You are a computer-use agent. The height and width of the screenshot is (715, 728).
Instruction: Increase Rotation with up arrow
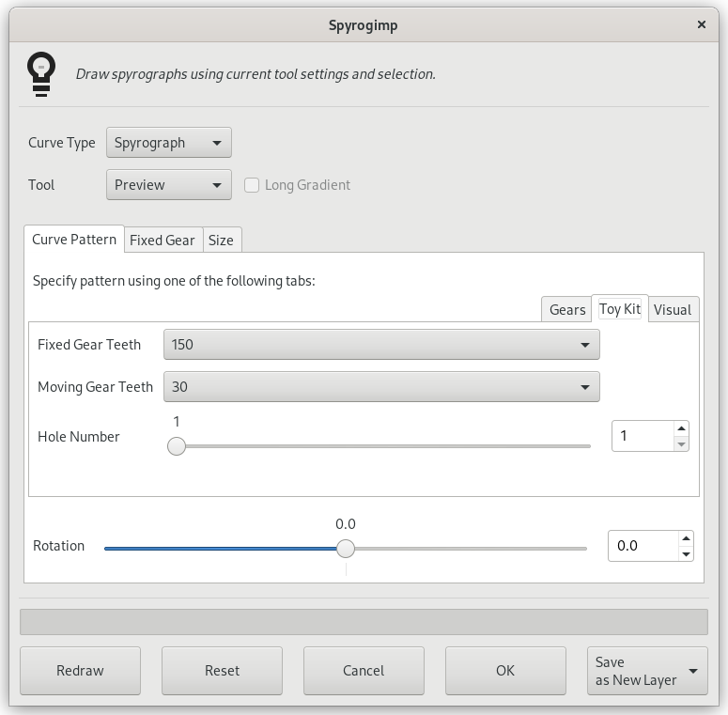coord(687,538)
